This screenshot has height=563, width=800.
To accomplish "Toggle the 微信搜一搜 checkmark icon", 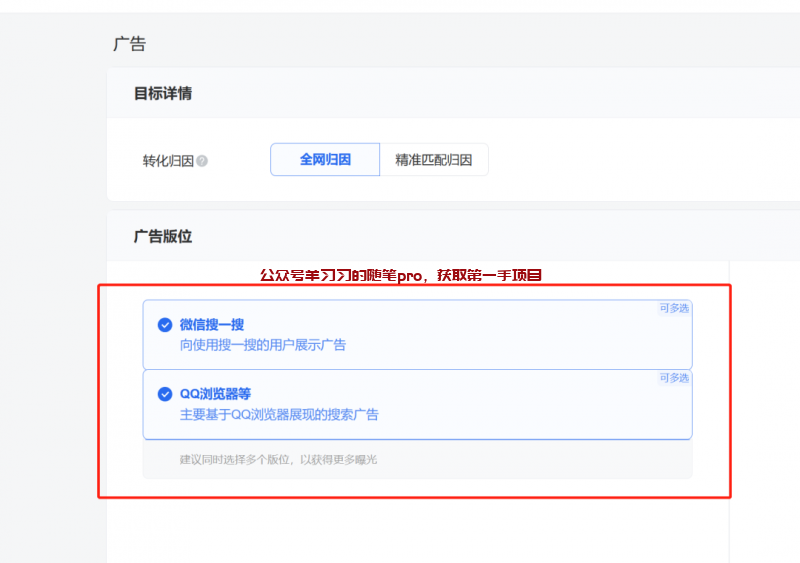I will (x=165, y=325).
